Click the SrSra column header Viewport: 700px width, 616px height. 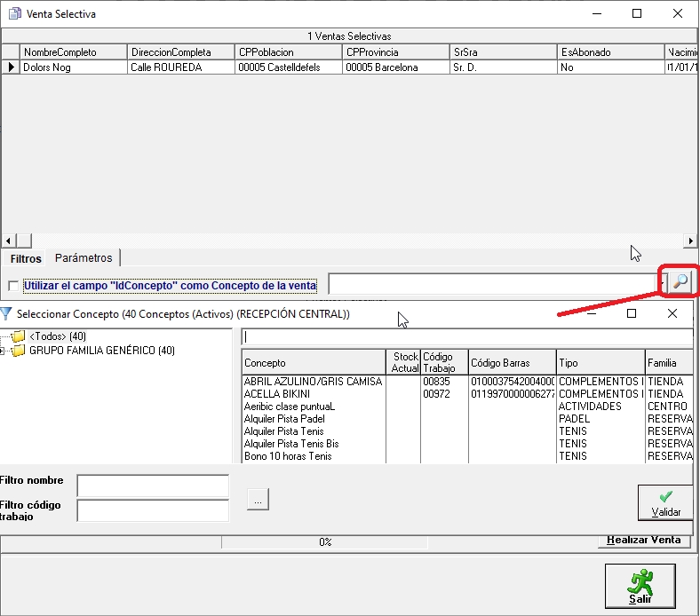coord(504,52)
